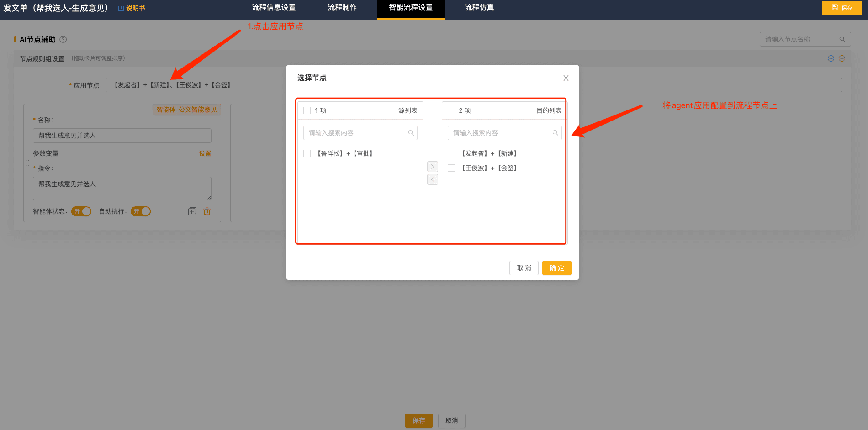Screen dimensions: 868x430
Task: Click the search icon in source list
Action: (411, 133)
